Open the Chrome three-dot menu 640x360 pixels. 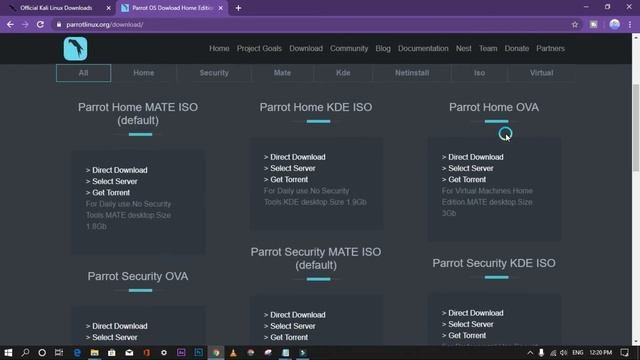(630, 24)
